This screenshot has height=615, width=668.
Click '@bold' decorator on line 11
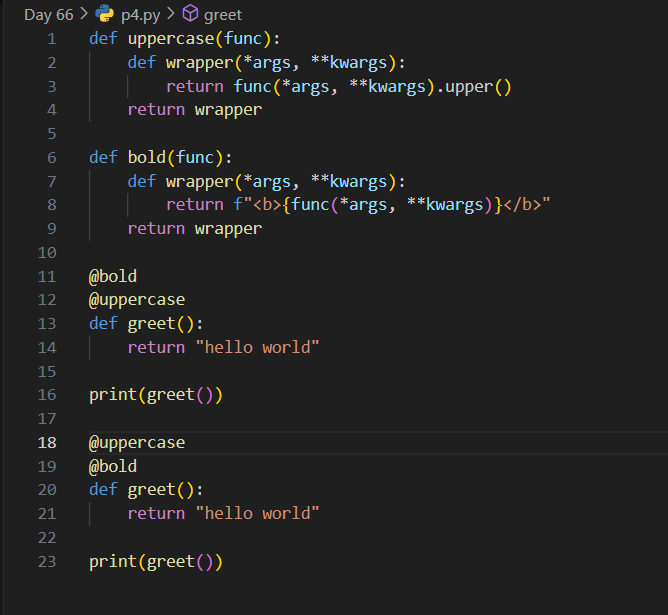pos(113,277)
